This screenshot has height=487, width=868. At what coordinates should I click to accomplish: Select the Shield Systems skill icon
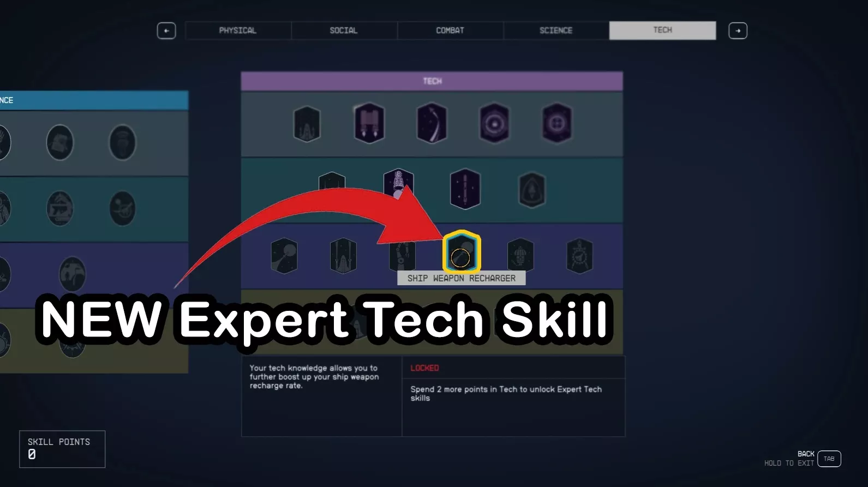point(531,190)
